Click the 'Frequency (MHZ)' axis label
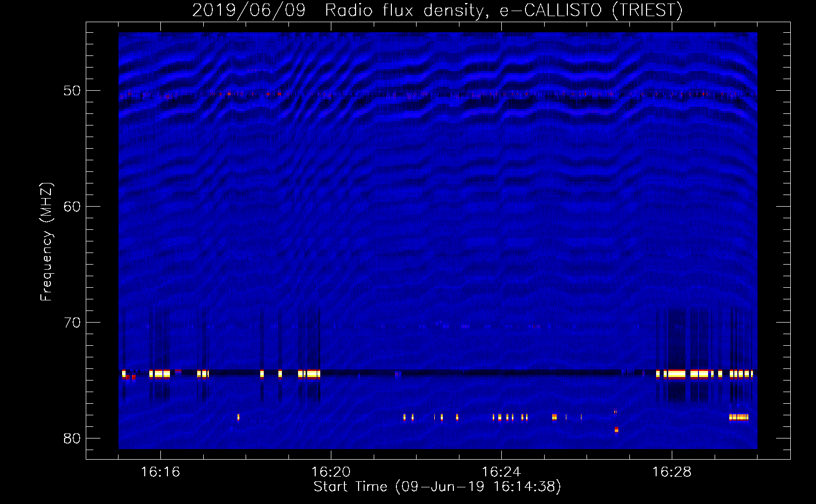 [46, 242]
